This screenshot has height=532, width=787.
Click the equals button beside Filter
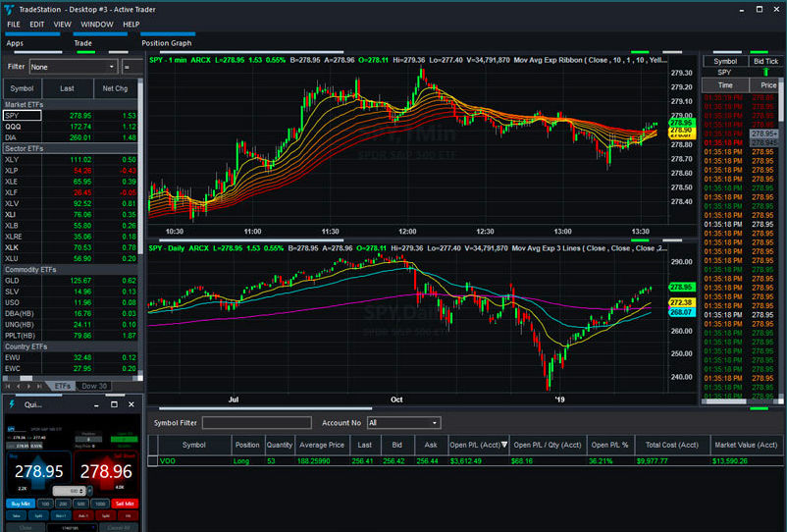pyautogui.click(x=131, y=67)
